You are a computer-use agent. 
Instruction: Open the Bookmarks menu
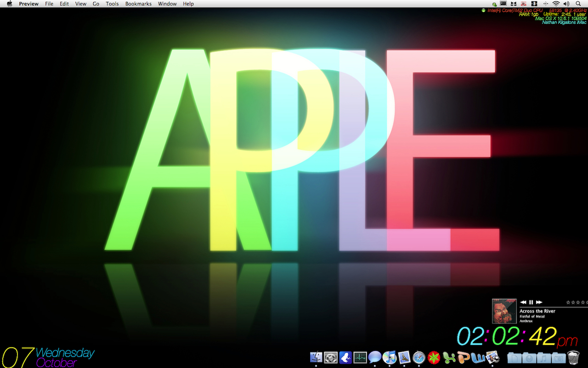tap(138, 4)
